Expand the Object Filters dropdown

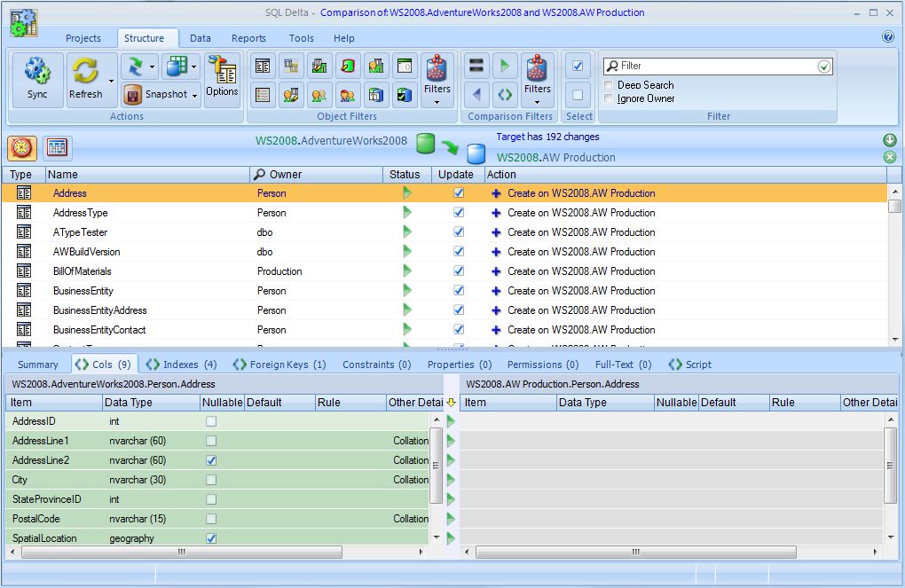coord(437,103)
